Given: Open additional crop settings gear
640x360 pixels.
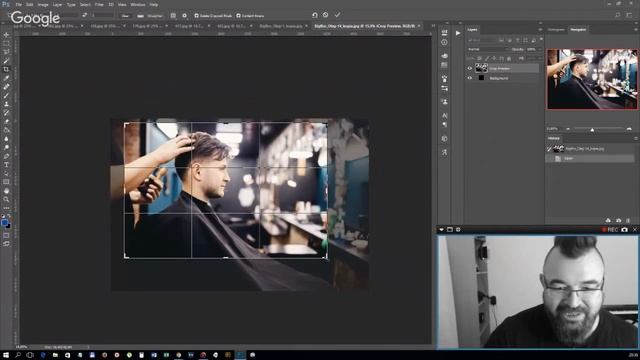Looking at the screenshot, I should [184, 16].
